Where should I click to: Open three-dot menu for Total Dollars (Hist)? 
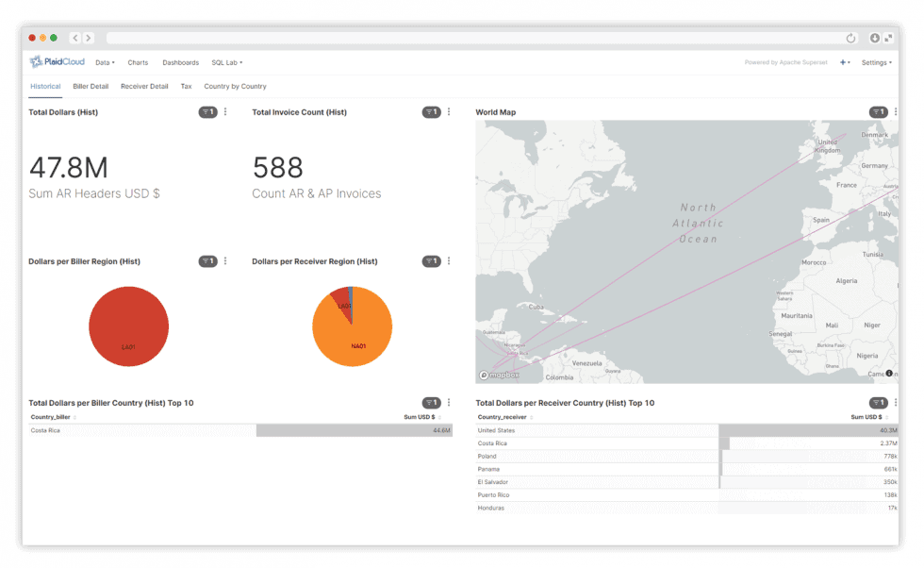[x=225, y=111]
